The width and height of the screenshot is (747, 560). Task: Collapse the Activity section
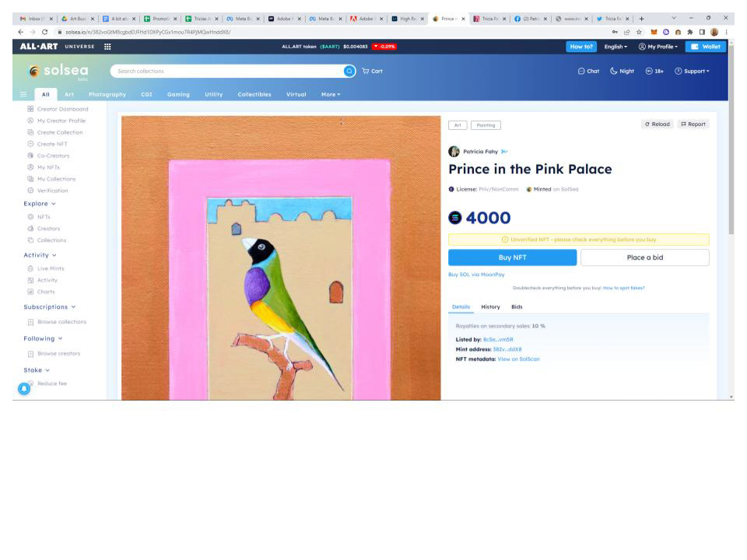click(x=40, y=255)
